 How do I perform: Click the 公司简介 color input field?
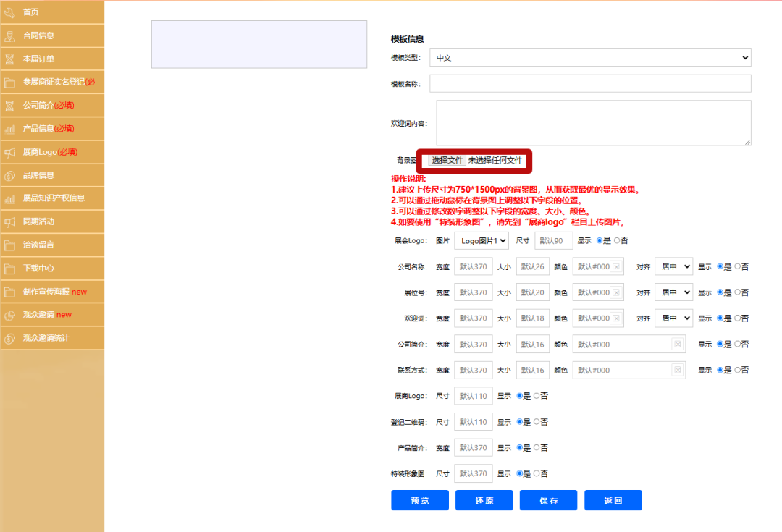click(x=629, y=345)
